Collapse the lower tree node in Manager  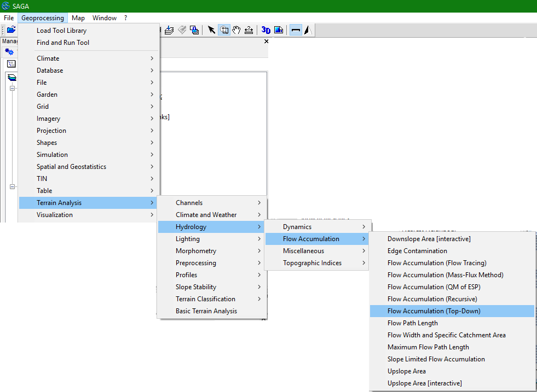(13, 187)
